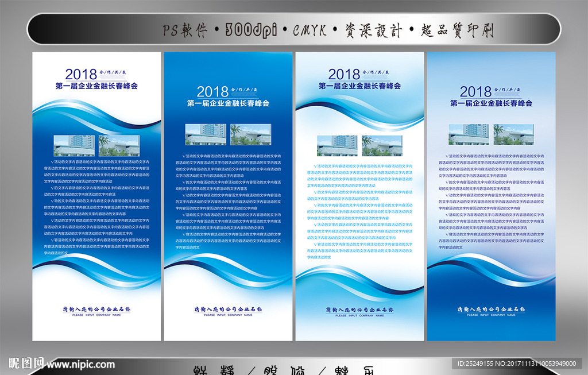Click "2018" on the white third banner
The height and width of the screenshot is (375, 588).
pos(345,74)
